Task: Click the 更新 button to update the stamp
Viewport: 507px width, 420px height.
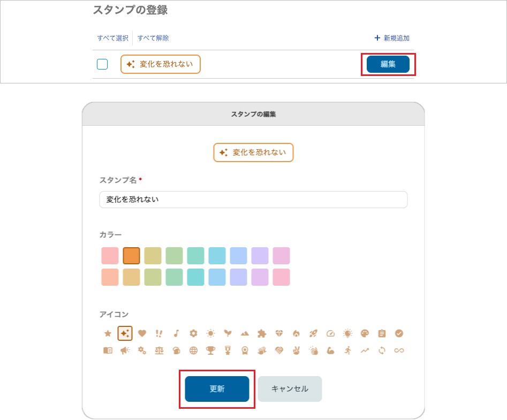Action: [217, 389]
